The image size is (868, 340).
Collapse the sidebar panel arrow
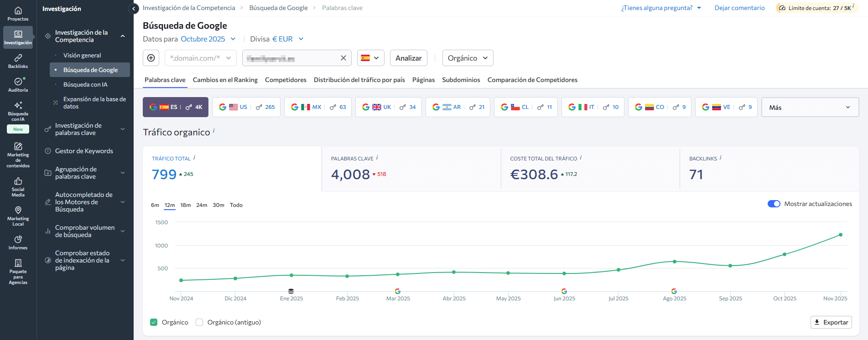[x=134, y=8]
